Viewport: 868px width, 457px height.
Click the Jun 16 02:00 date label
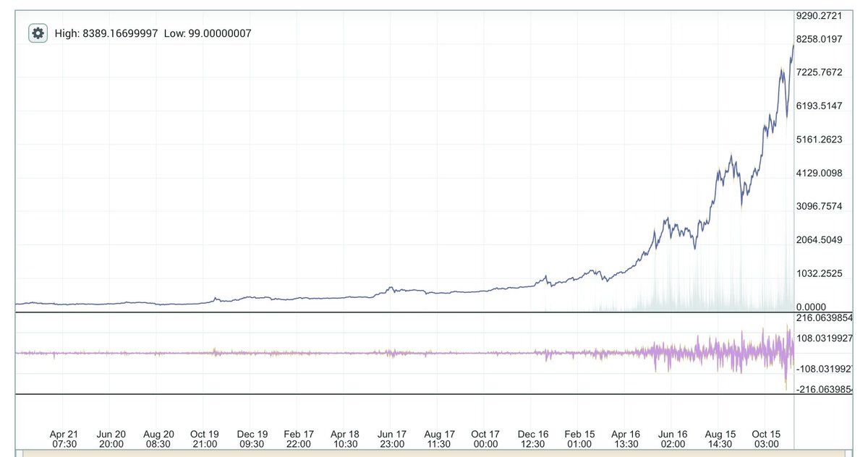(673, 439)
